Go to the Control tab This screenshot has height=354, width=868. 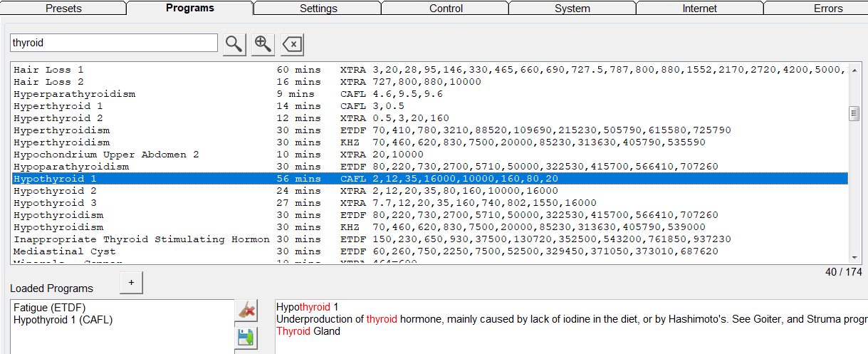[446, 9]
